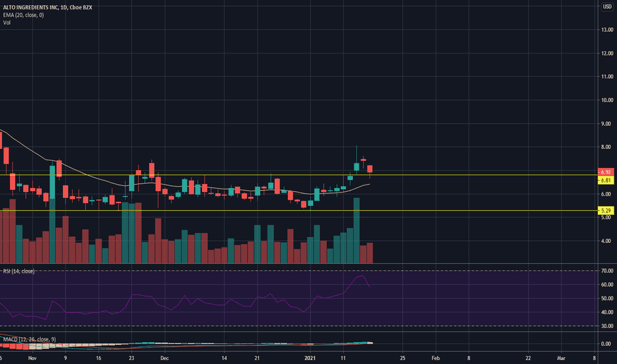The height and width of the screenshot is (364, 617).
Task: Click the Mar date label on time axis
Action: pyautogui.click(x=561, y=358)
